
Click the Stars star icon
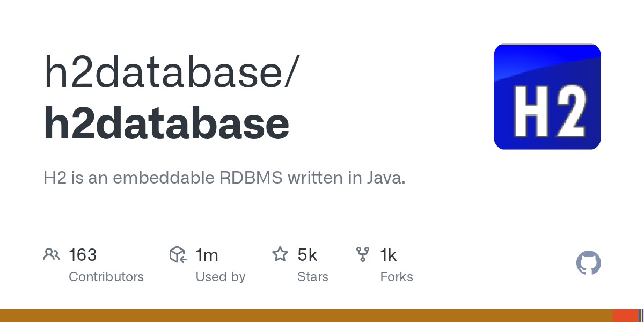280,254
